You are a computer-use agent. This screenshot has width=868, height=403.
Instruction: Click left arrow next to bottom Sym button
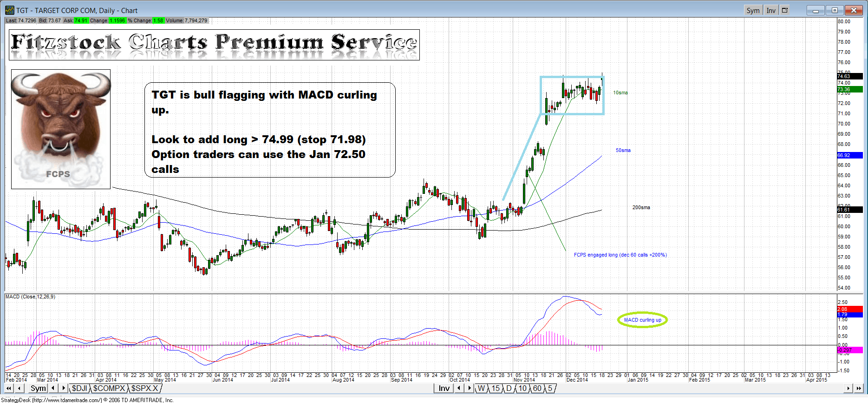[x=53, y=388]
